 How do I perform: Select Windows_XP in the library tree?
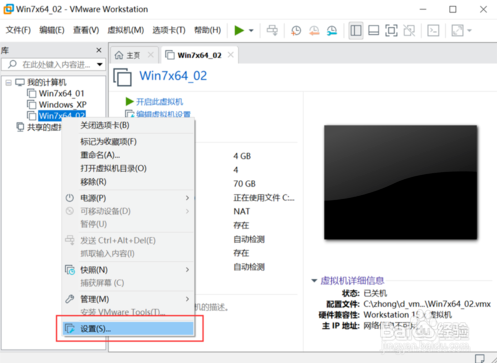coord(63,105)
